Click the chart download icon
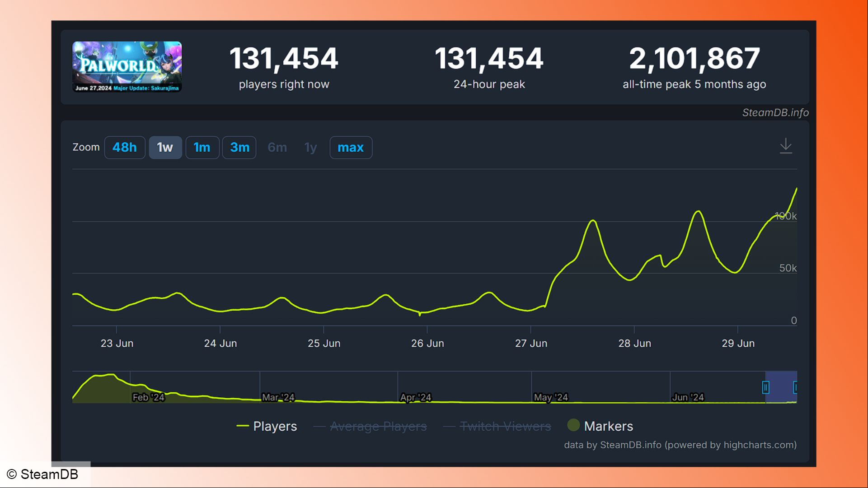Image resolution: width=868 pixels, height=488 pixels. coord(786,146)
